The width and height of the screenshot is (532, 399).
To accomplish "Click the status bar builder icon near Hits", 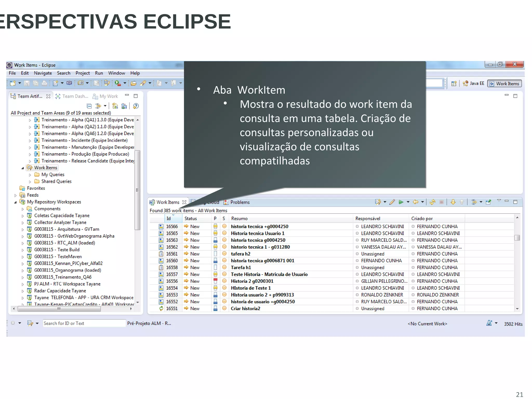I will click(489, 323).
